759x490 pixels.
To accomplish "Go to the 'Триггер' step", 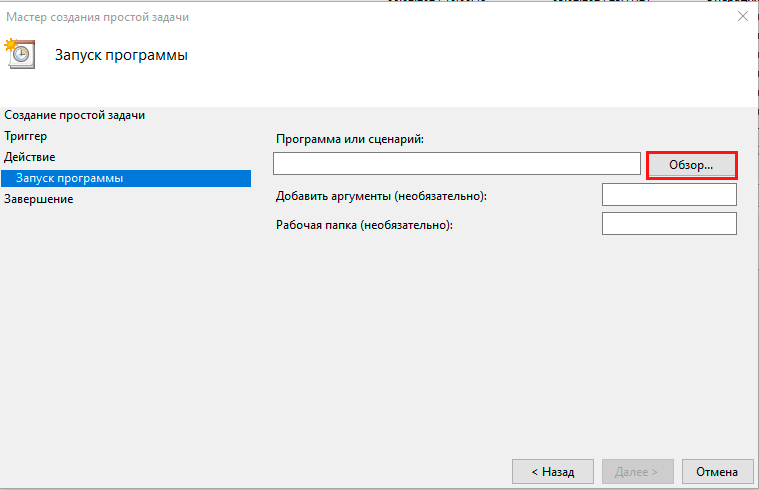I will 26,136.
